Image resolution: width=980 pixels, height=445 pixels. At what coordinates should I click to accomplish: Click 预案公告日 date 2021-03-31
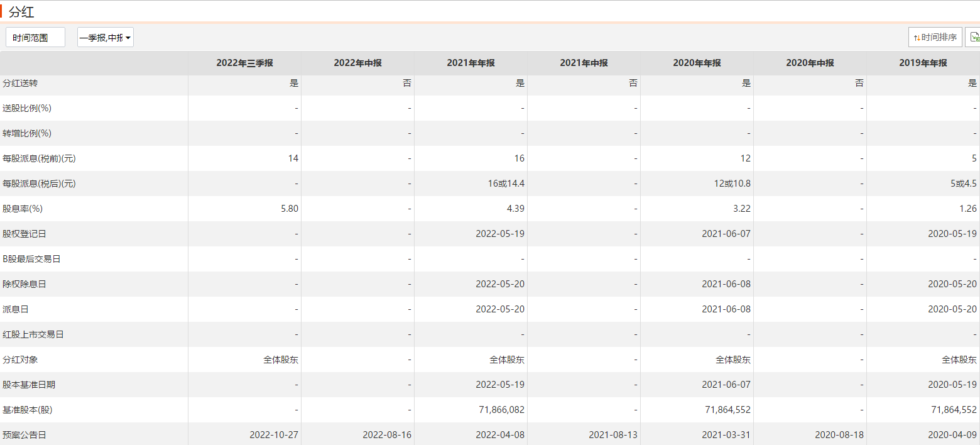click(726, 435)
